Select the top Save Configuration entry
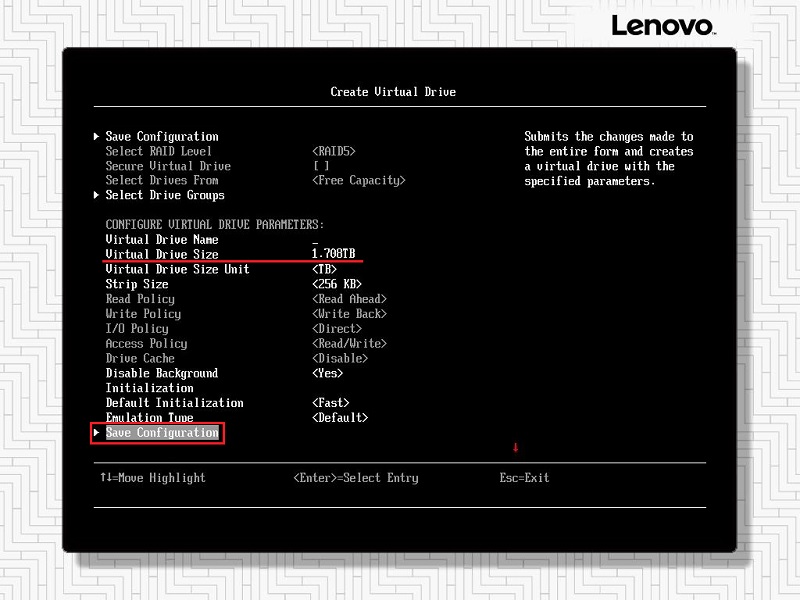 [x=161, y=137]
